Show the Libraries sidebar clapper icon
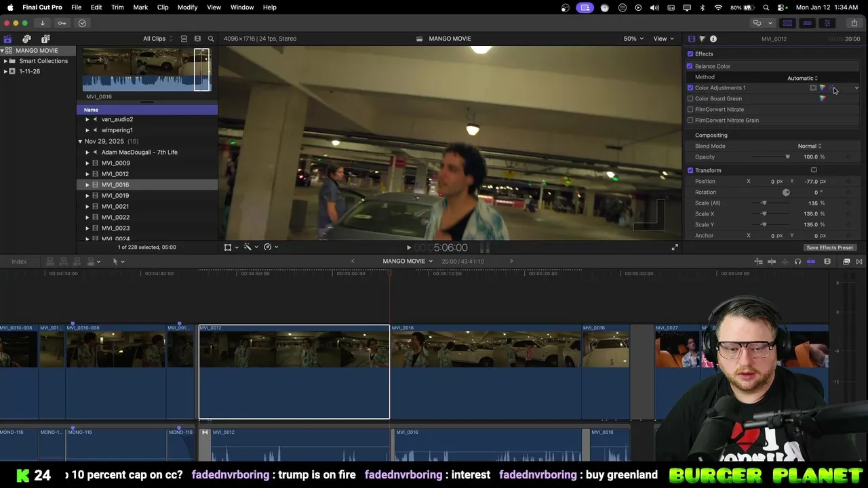Screen dimensions: 868x488 coord(7,39)
